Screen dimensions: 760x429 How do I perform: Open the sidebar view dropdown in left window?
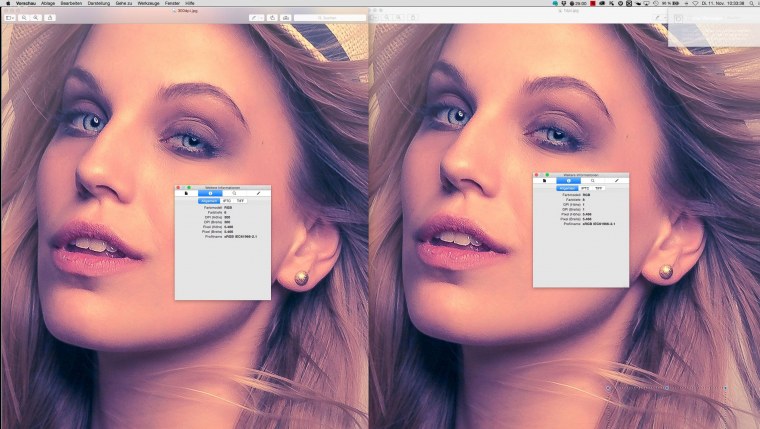(8, 17)
